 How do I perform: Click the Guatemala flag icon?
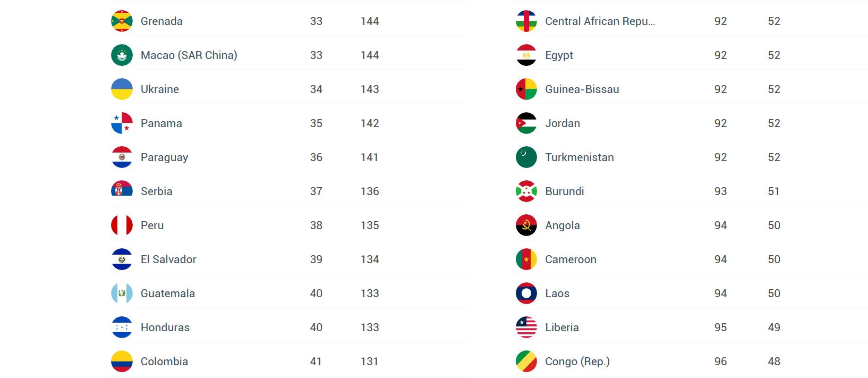pos(122,293)
